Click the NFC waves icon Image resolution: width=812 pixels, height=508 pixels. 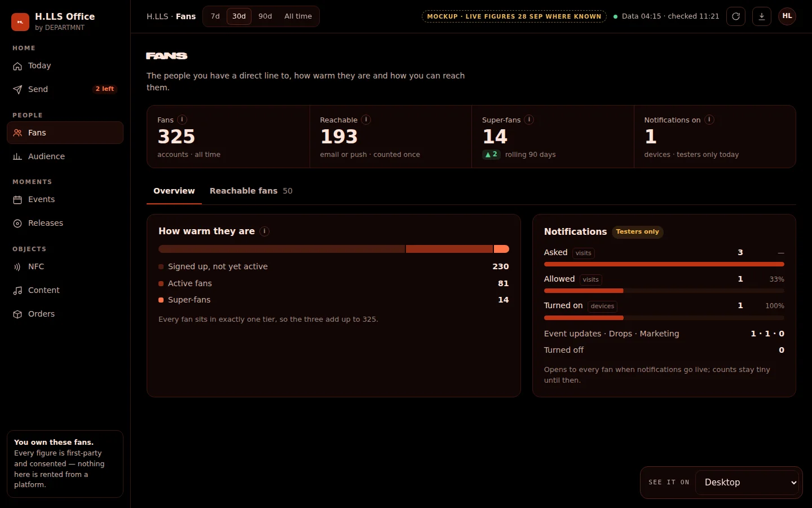(x=17, y=267)
